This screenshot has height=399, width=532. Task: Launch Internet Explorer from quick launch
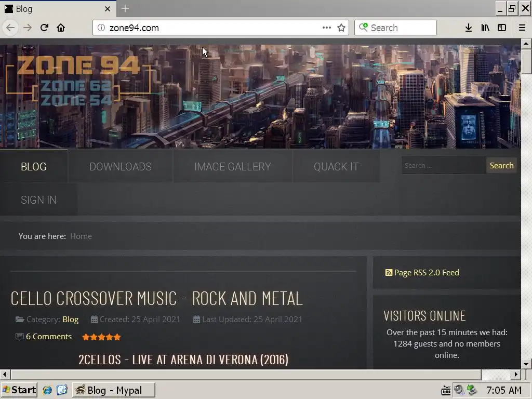click(47, 390)
